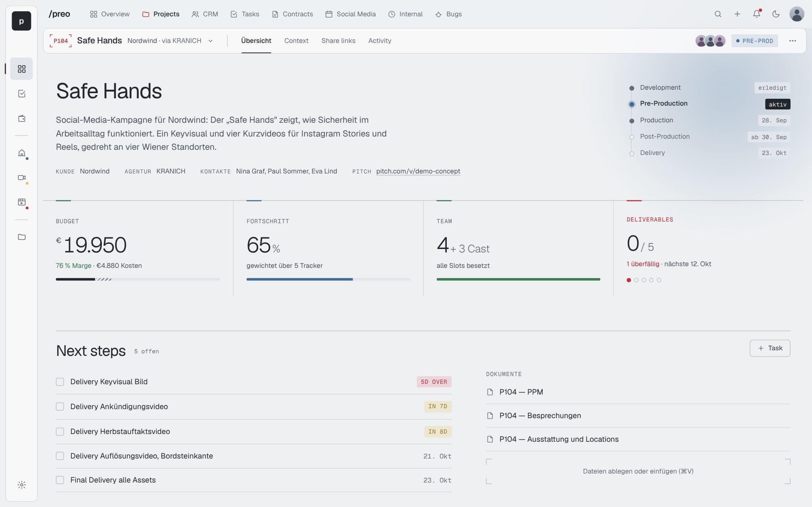Check Final Delivery alle Assets task
The width and height of the screenshot is (812, 507).
(x=60, y=480)
